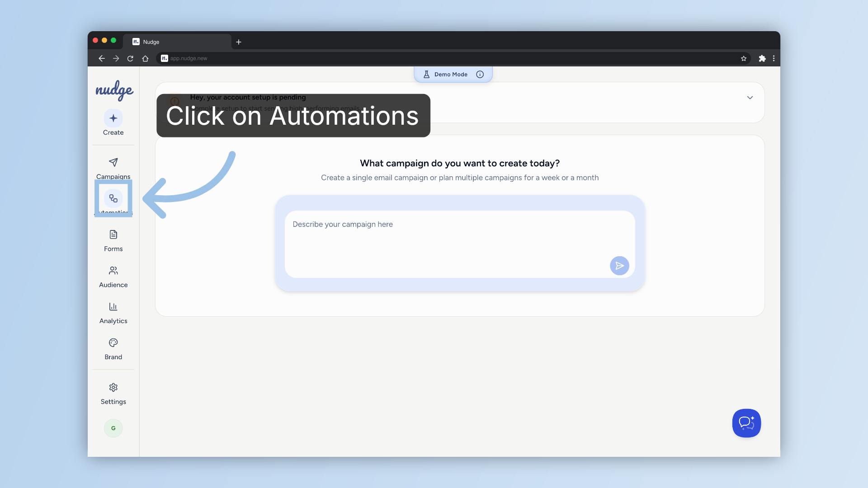The width and height of the screenshot is (868, 488).
Task: Click the Create label in sidebar
Action: (x=113, y=132)
